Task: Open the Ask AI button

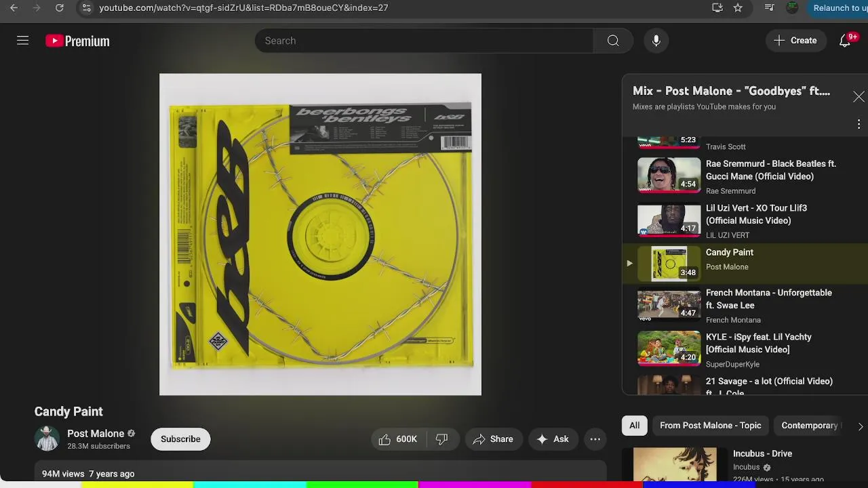Action: tap(553, 439)
